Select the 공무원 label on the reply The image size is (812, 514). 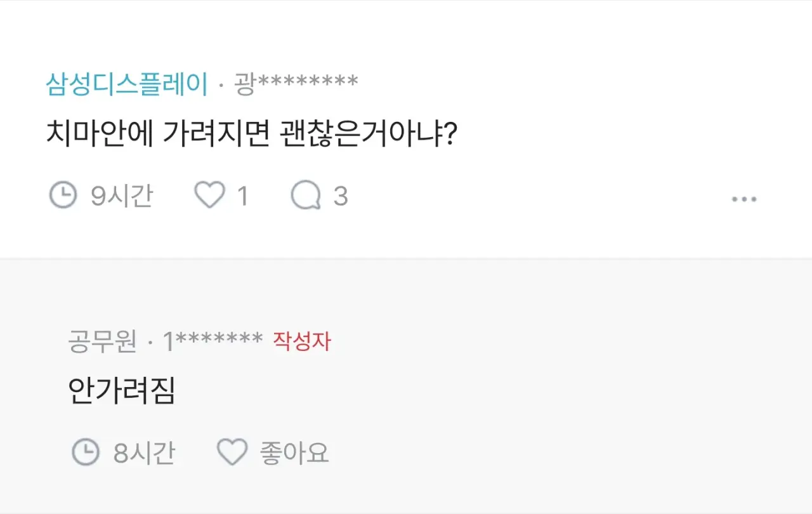(102, 342)
